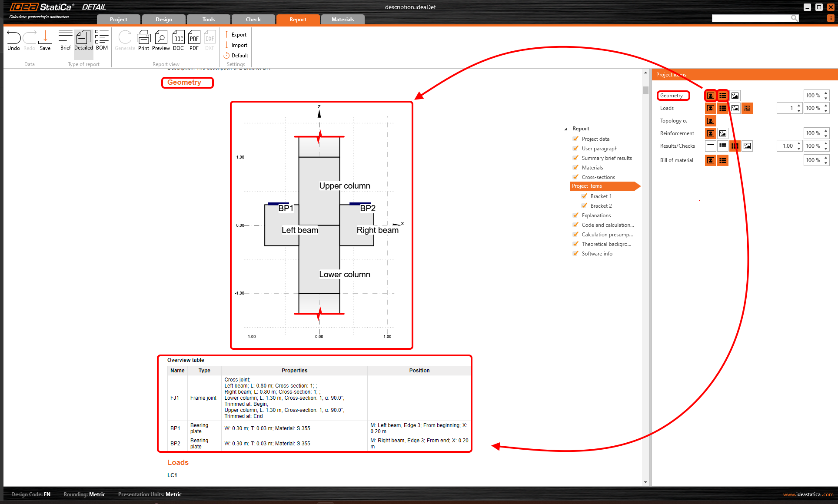
Task: Toggle the Software info checkbox
Action: (576, 253)
